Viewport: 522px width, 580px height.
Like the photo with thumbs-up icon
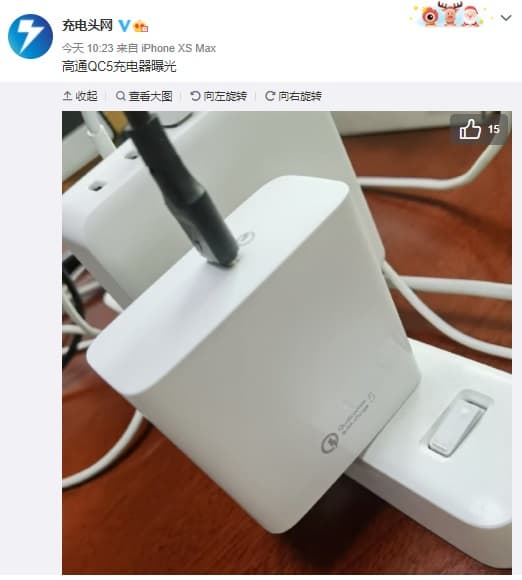tap(470, 129)
